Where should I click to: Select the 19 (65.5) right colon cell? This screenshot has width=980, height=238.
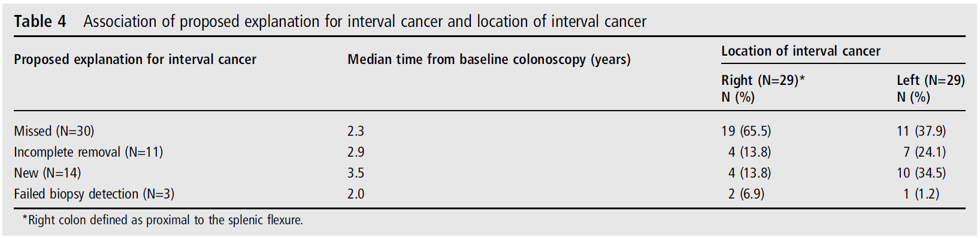coord(746,131)
